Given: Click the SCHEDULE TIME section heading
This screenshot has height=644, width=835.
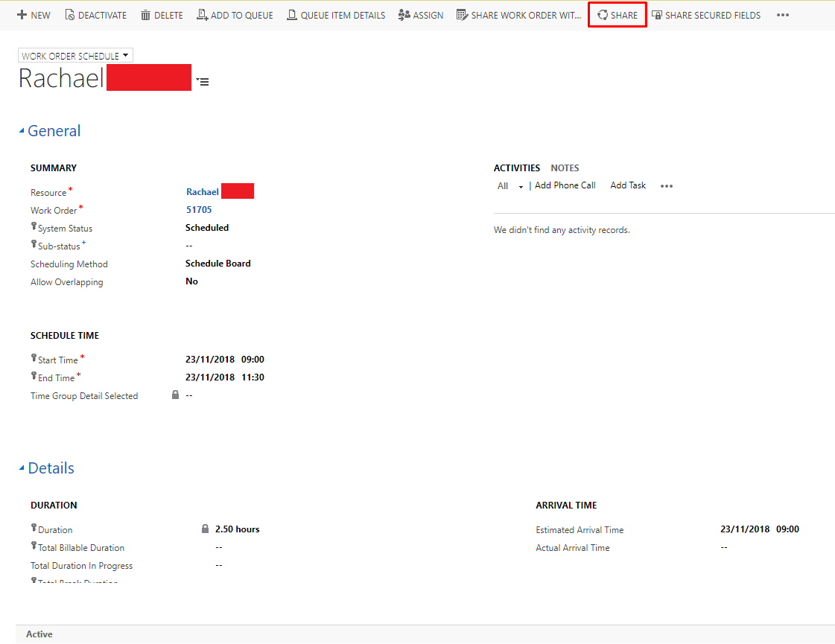Looking at the screenshot, I should pyautogui.click(x=65, y=335).
